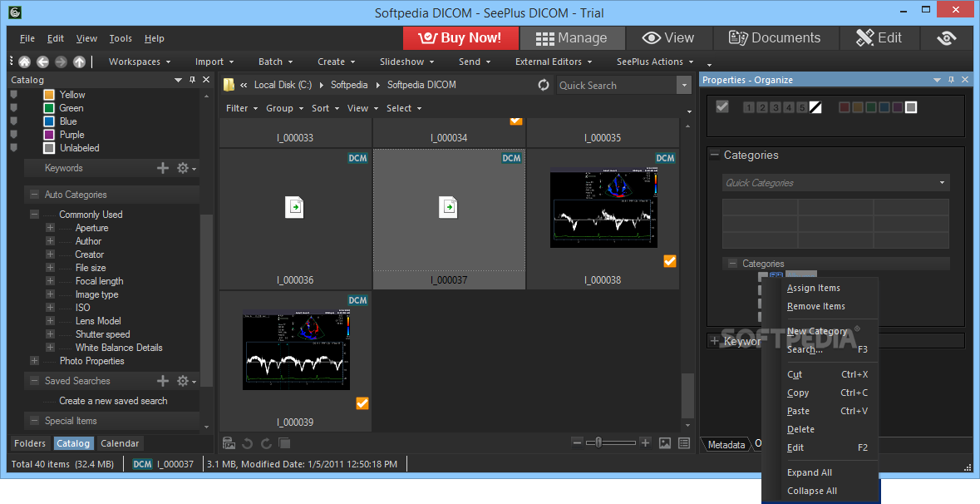Open the Slideshow toolbar menu
This screenshot has height=504, width=980.
tap(406, 62)
